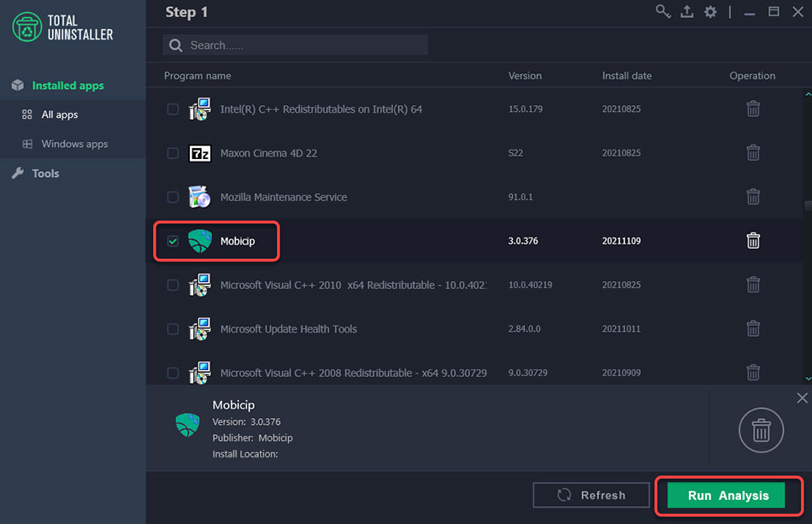812x524 pixels.
Task: Click version S22 cell
Action: click(515, 153)
